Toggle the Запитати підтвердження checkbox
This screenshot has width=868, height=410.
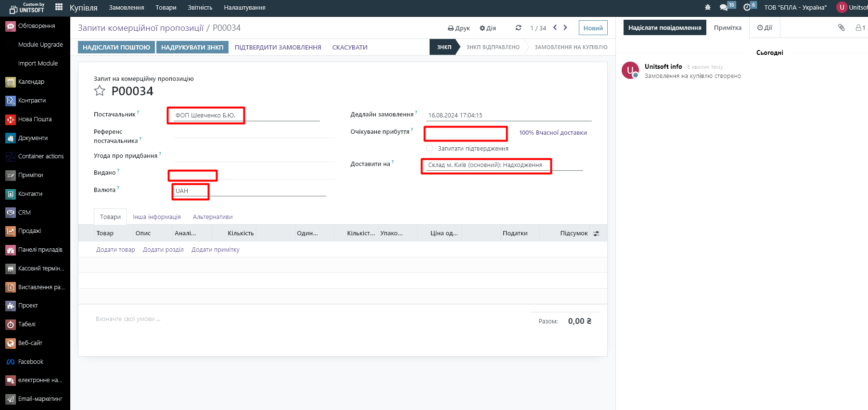429,148
